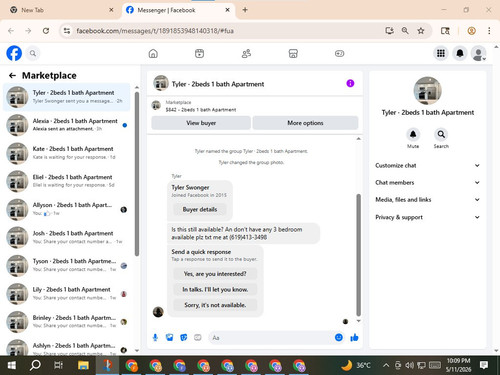This screenshot has width=500, height=375.
Task: Expand Customize chat section
Action: click(427, 165)
